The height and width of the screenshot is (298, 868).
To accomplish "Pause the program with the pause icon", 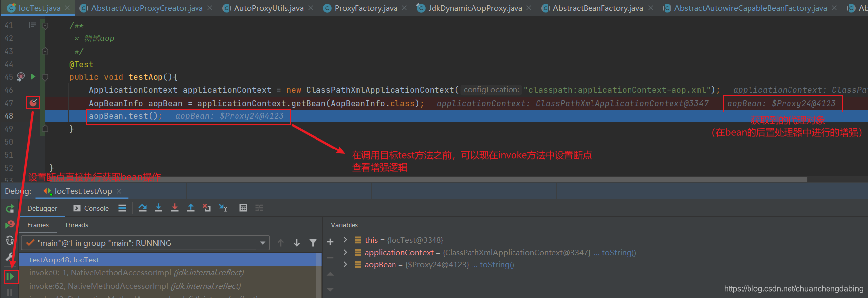I will point(10,292).
